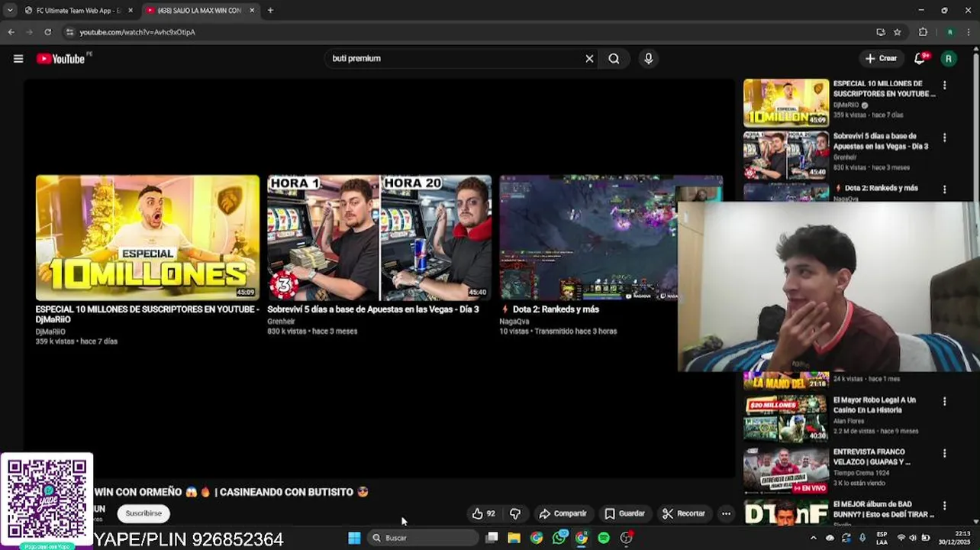
Task: Open options for sidebar Dota 2 video
Action: (x=944, y=189)
